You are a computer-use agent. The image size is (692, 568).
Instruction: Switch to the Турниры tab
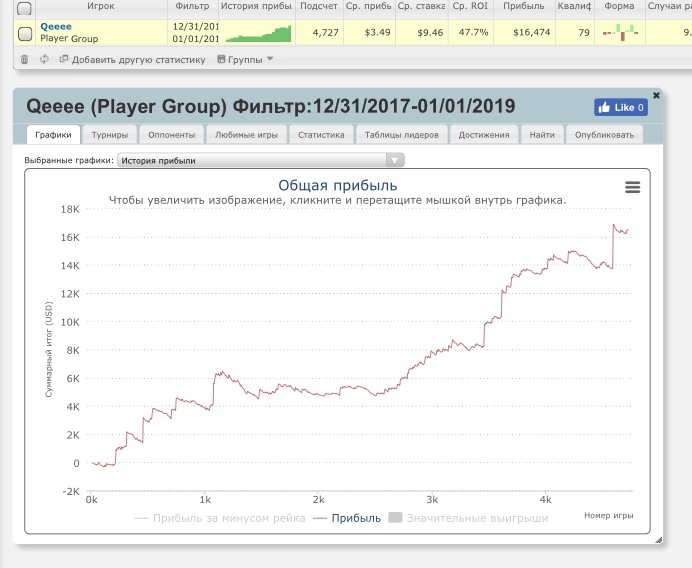[x=110, y=135]
